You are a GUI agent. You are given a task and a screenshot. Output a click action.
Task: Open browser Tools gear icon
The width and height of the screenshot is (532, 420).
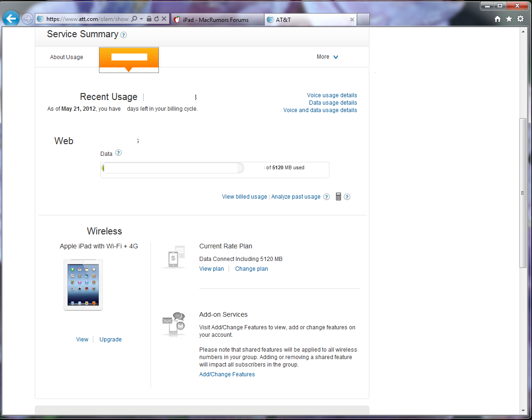coord(520,19)
